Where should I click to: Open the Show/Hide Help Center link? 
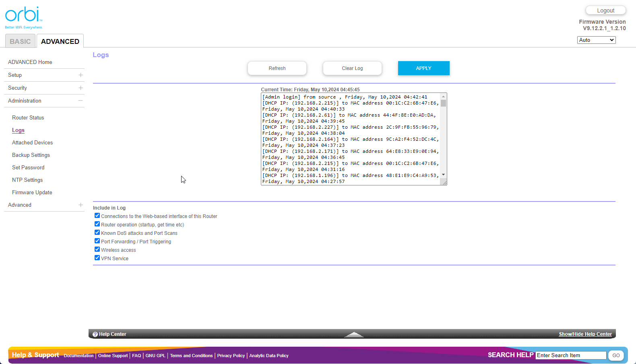(585, 334)
